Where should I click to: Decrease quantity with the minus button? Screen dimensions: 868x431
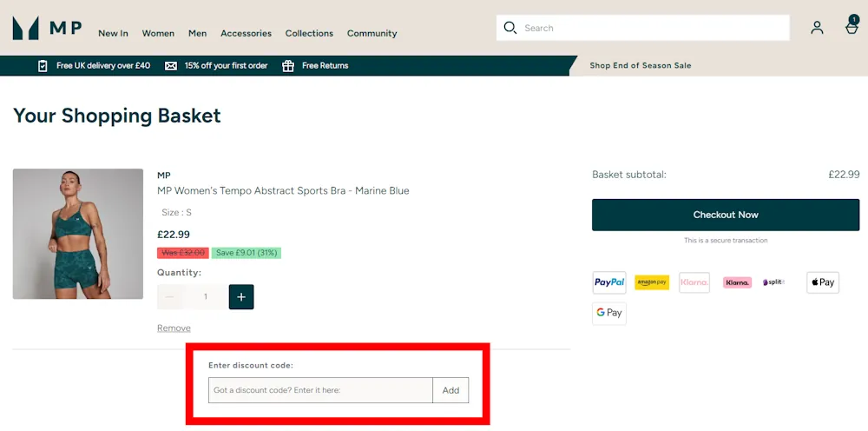point(170,297)
